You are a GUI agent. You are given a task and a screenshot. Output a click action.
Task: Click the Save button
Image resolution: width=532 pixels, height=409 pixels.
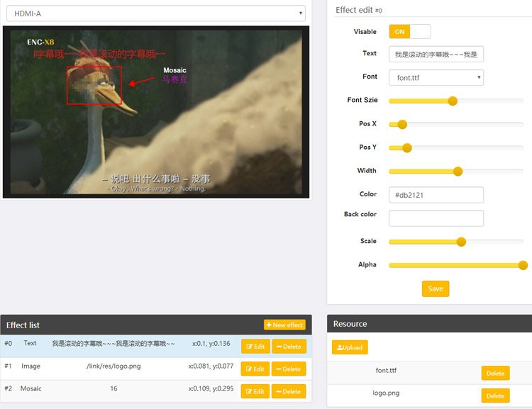pyautogui.click(x=436, y=288)
